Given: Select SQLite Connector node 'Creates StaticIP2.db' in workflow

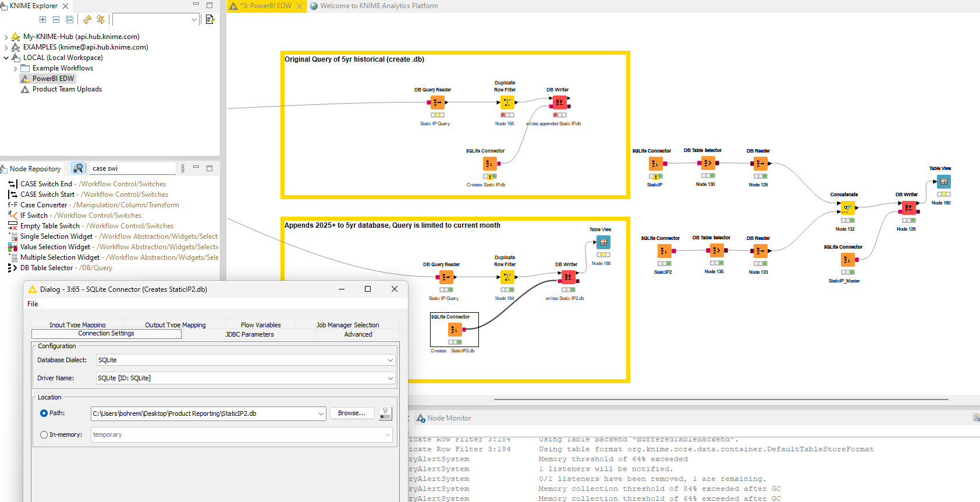Looking at the screenshot, I should [x=455, y=330].
